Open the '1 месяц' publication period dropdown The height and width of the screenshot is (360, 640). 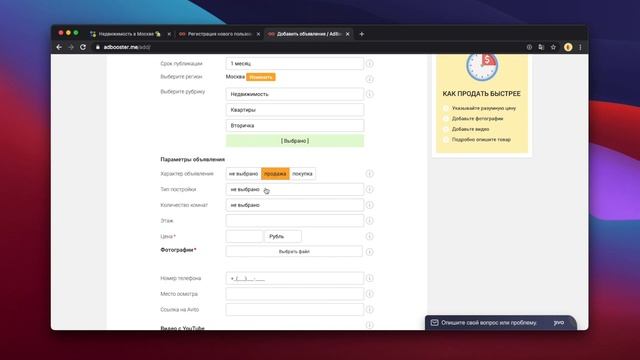click(295, 64)
